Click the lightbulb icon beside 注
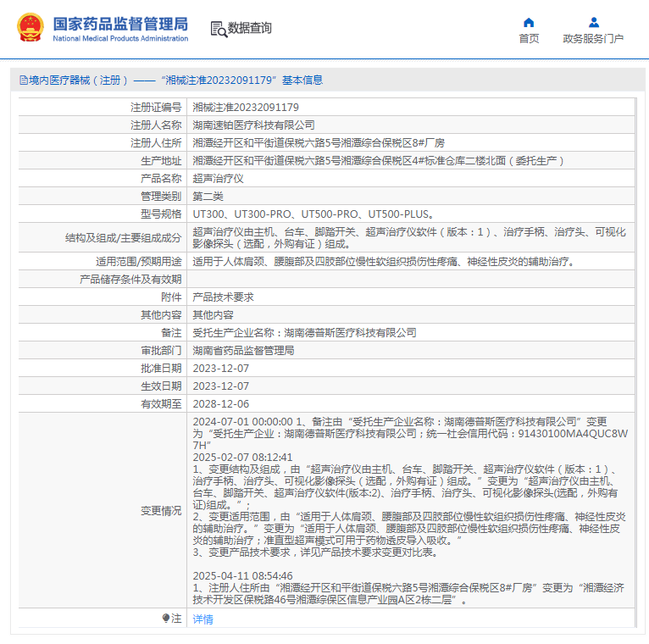The width and height of the screenshot is (649, 644). [166, 618]
